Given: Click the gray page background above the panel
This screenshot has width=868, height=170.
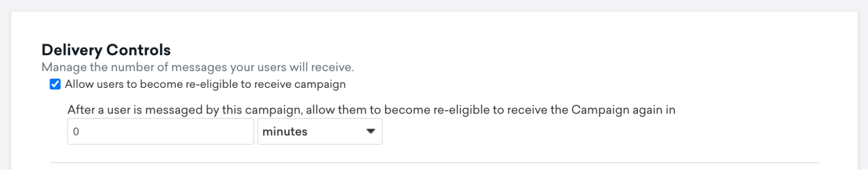Looking at the screenshot, I should point(434,5).
